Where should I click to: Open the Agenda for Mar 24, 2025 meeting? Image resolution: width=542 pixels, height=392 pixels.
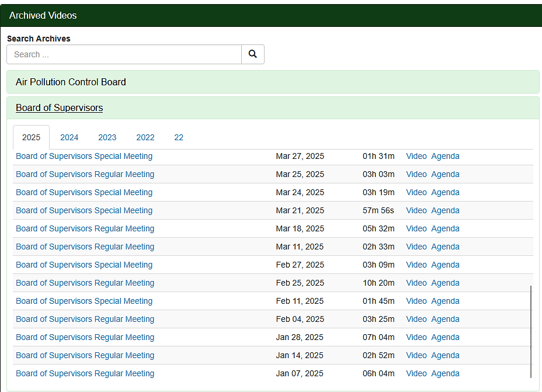pos(445,192)
